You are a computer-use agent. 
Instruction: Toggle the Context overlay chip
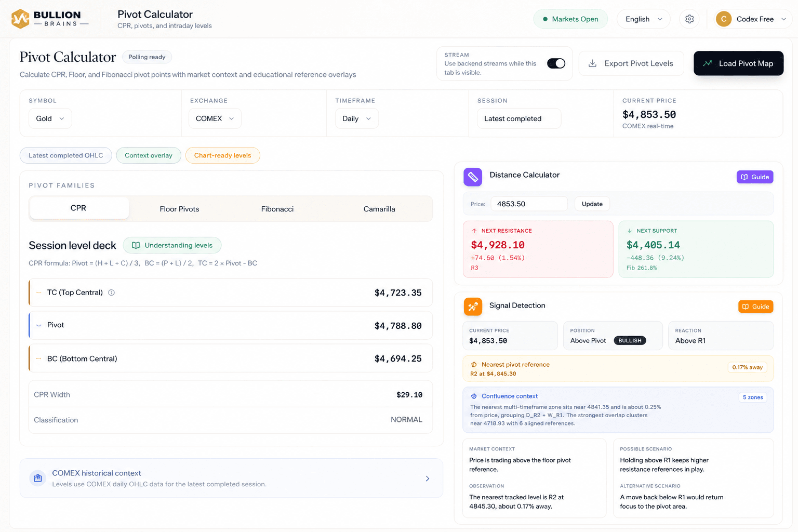coord(149,155)
